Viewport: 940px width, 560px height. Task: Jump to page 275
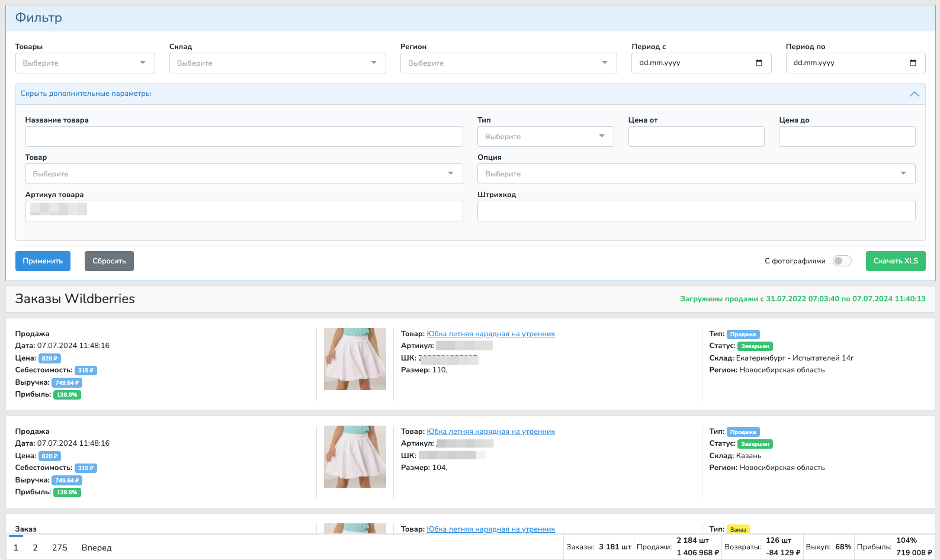click(60, 548)
